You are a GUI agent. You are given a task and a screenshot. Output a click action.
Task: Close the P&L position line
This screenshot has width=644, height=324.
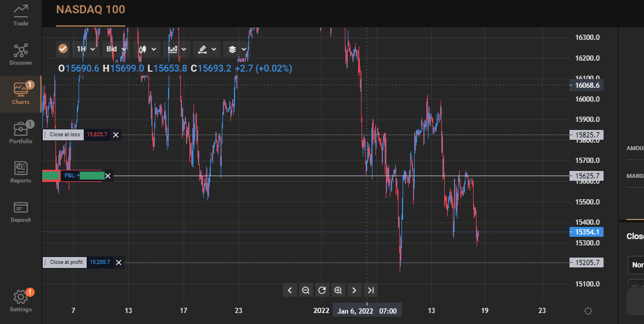coord(107,176)
